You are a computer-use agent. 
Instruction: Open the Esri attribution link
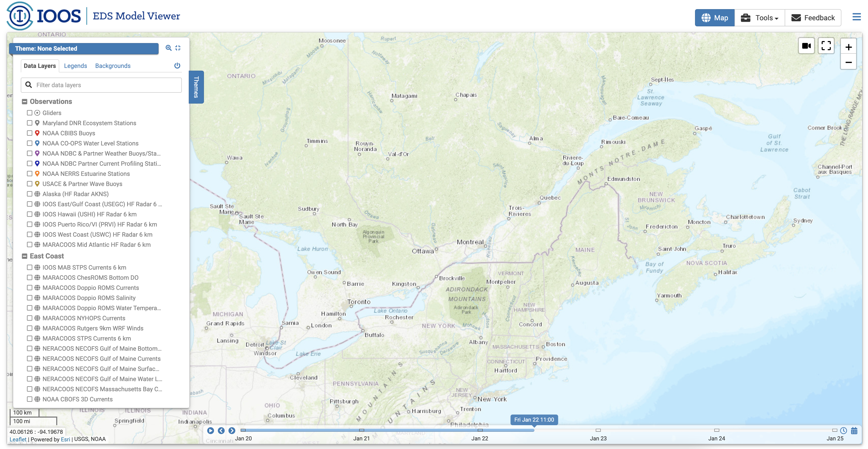[x=65, y=439]
